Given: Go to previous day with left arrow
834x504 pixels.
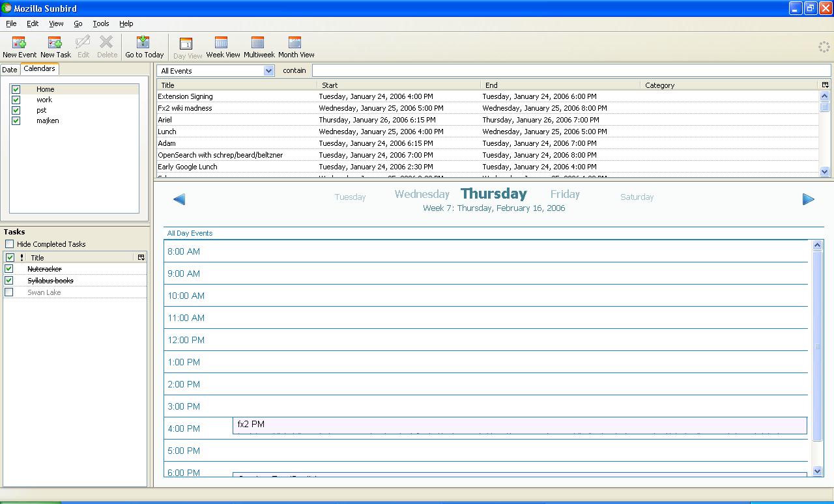Looking at the screenshot, I should (x=179, y=199).
